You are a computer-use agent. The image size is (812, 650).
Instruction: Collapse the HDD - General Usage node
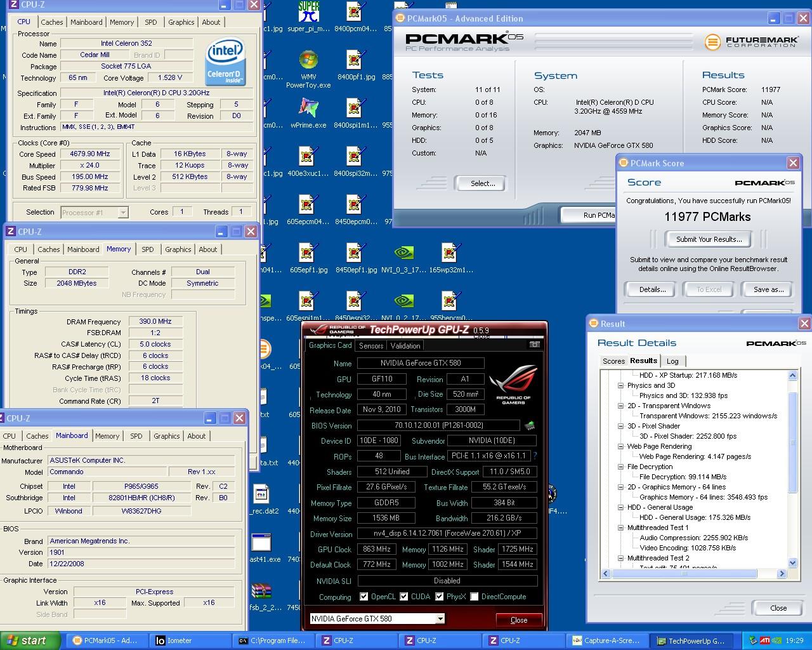click(620, 507)
